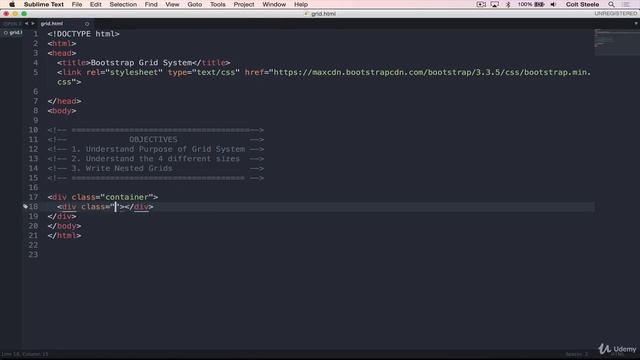The width and height of the screenshot is (640, 360).
Task: Open the Sublime Text application menu
Action: (x=44, y=4)
